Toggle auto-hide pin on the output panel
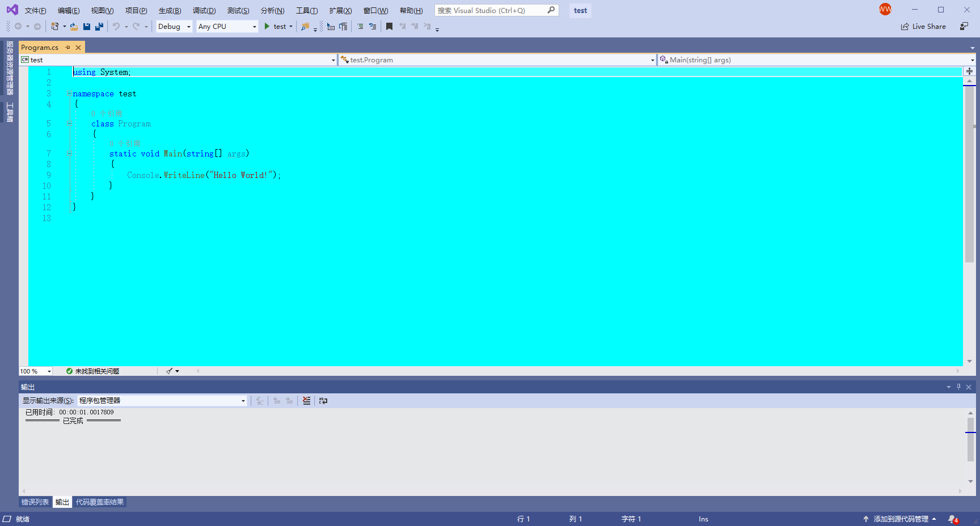The image size is (980, 526). point(959,387)
